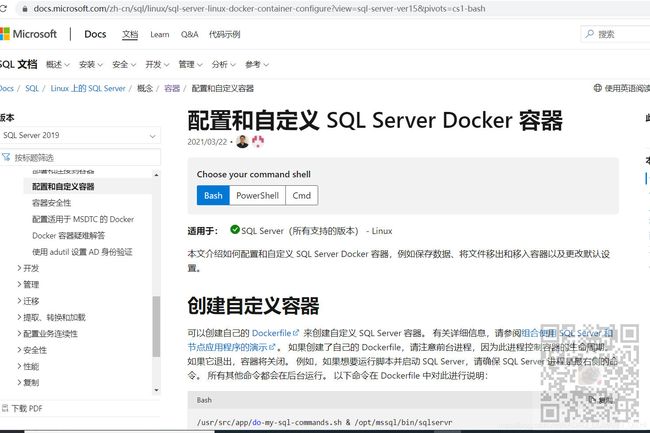Select 容器安全性 in the sidebar
Viewport: 650px width, 433px height.
[x=51, y=203]
